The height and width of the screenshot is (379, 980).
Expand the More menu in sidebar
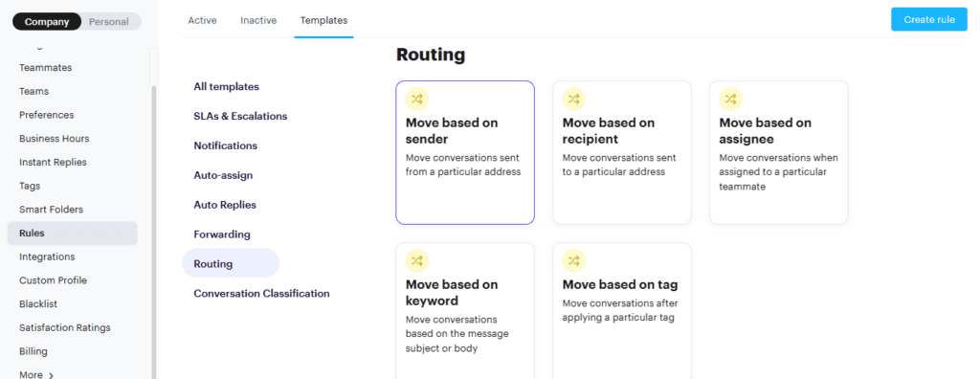[x=36, y=374]
